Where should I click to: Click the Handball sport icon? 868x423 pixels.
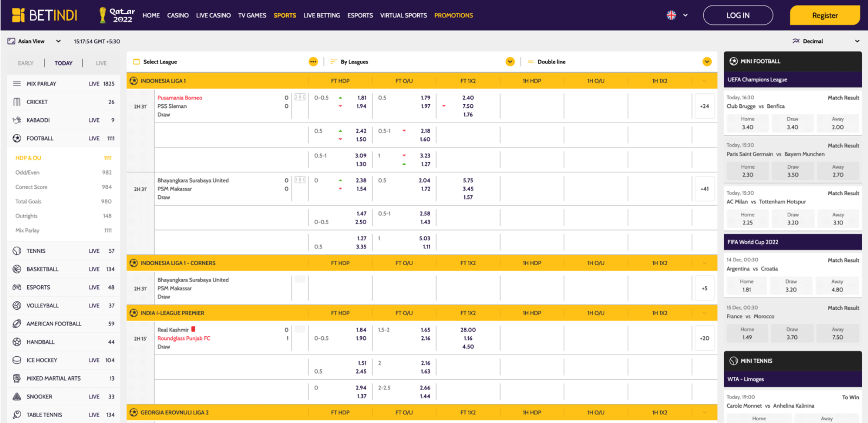coord(17,342)
